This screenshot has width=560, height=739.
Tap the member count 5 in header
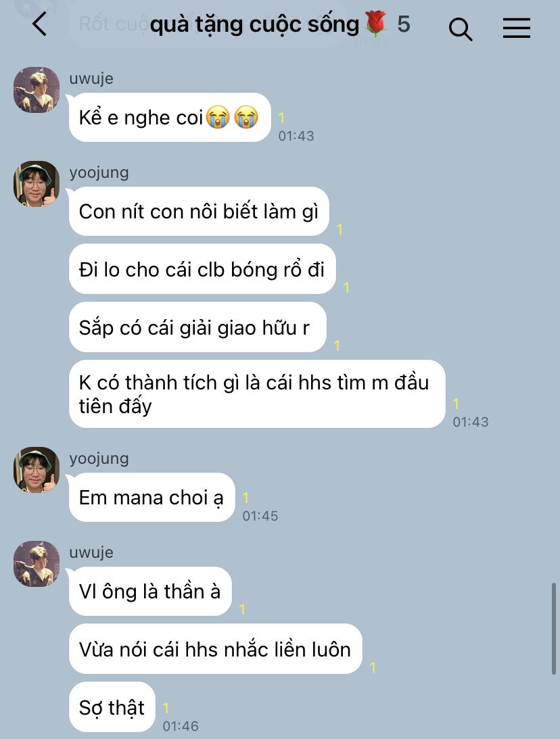[x=404, y=24]
